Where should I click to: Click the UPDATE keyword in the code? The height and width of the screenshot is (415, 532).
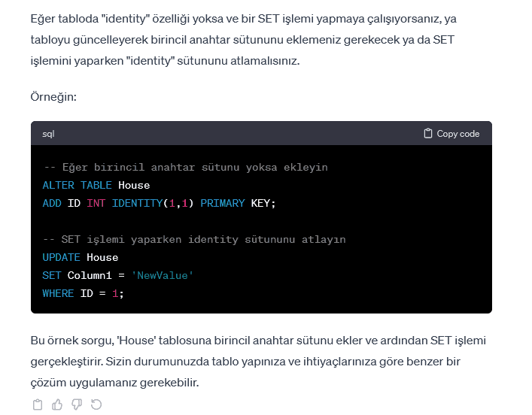point(61,257)
